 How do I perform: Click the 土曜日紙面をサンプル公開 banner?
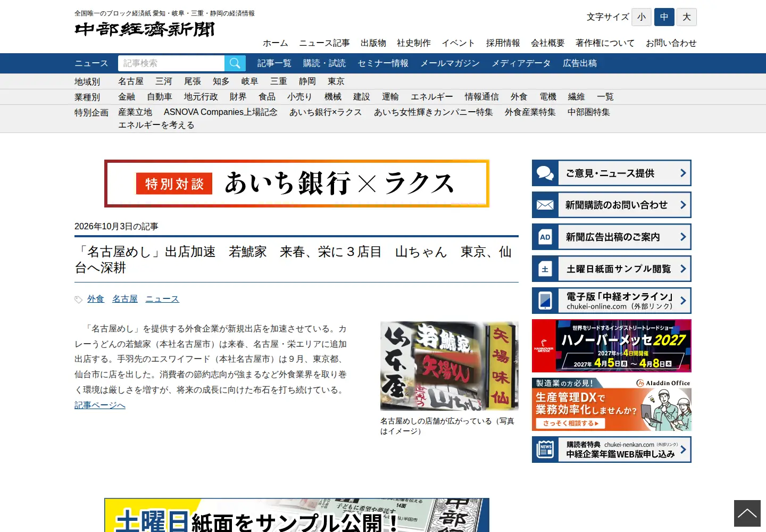[297, 515]
